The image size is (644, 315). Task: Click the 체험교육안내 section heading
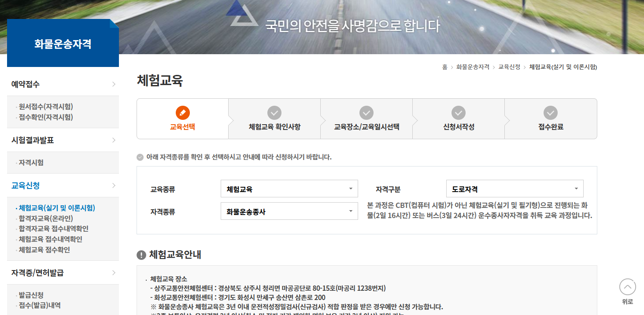tap(175, 255)
